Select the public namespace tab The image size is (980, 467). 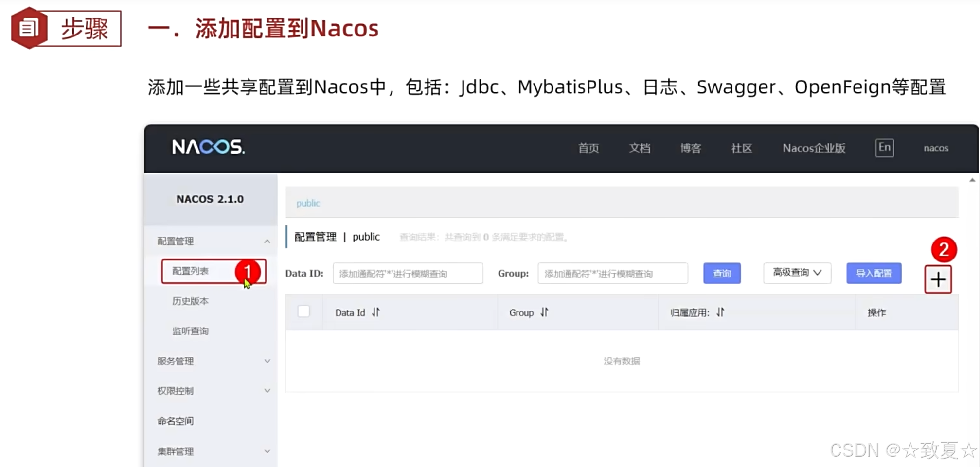308,203
